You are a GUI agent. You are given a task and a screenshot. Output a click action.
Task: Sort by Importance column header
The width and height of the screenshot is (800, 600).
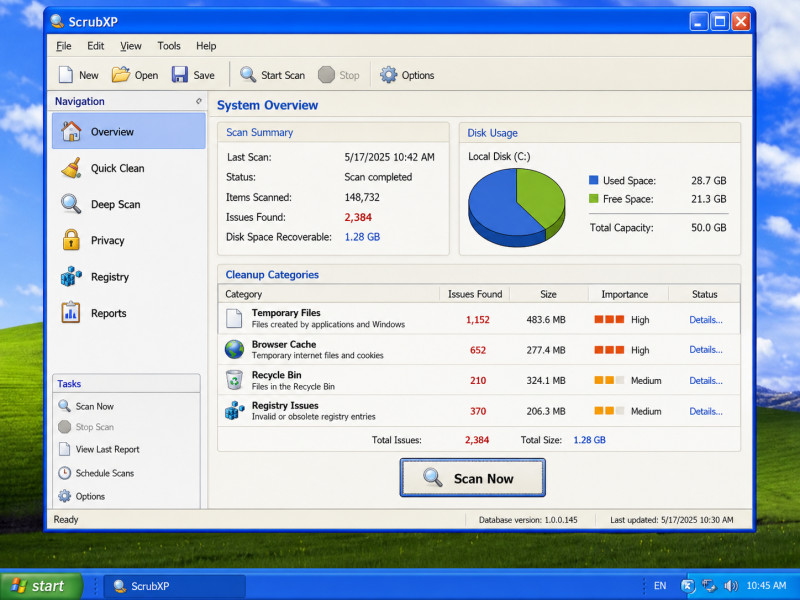[628, 294]
